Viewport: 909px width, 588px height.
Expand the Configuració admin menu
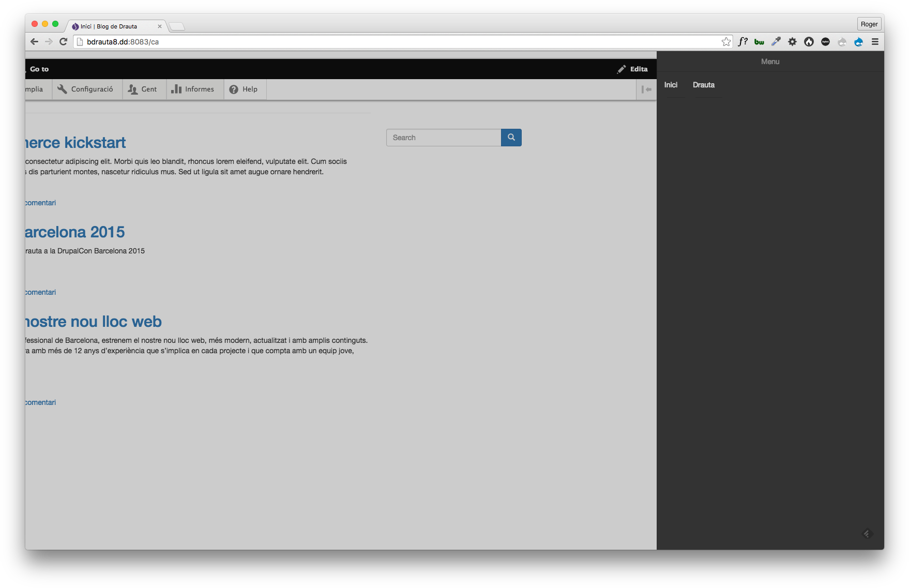[85, 89]
